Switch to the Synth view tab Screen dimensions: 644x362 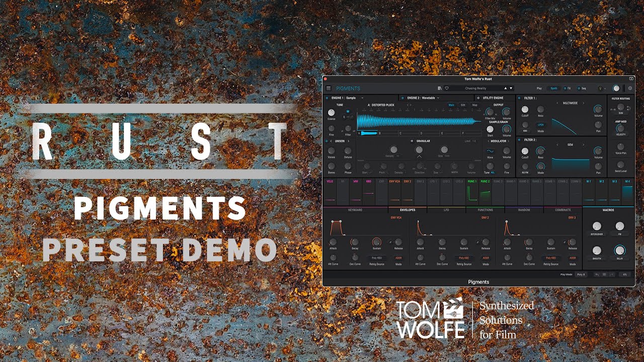553,88
